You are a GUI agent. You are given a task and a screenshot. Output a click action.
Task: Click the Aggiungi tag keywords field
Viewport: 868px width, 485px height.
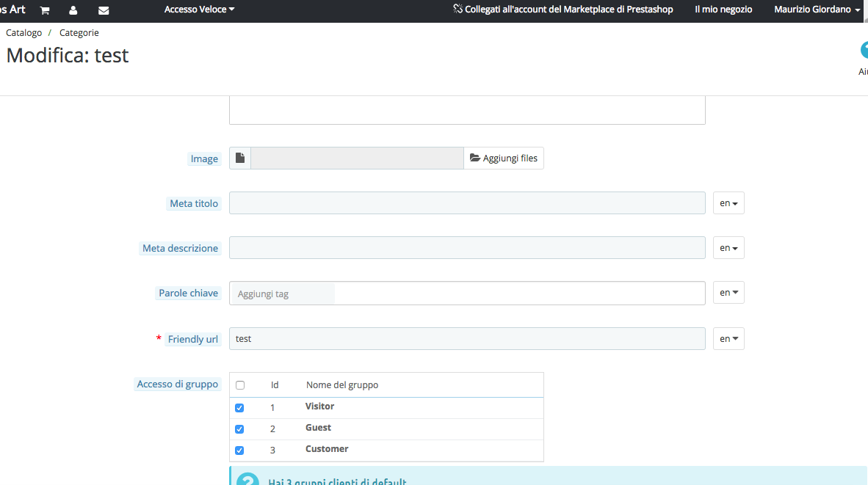click(x=467, y=293)
